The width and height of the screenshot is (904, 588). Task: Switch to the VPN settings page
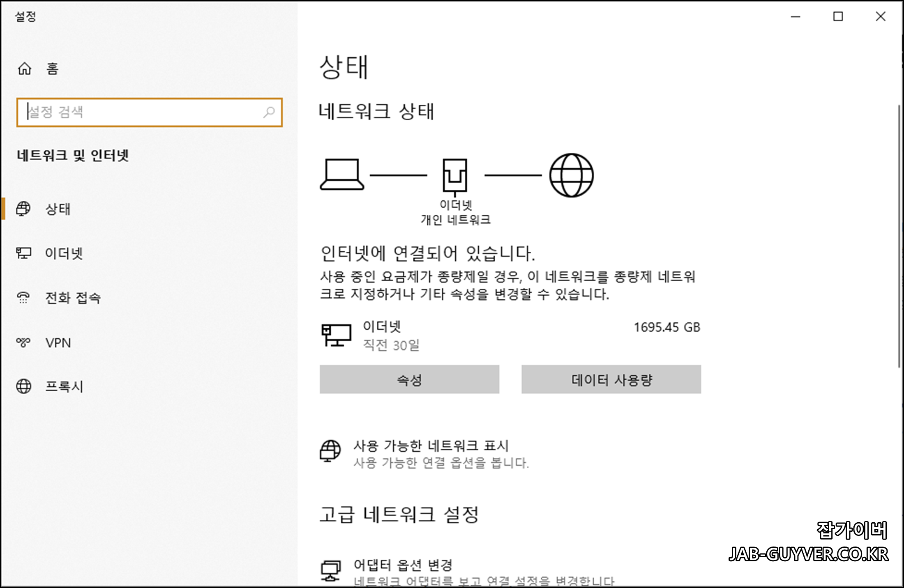point(58,342)
